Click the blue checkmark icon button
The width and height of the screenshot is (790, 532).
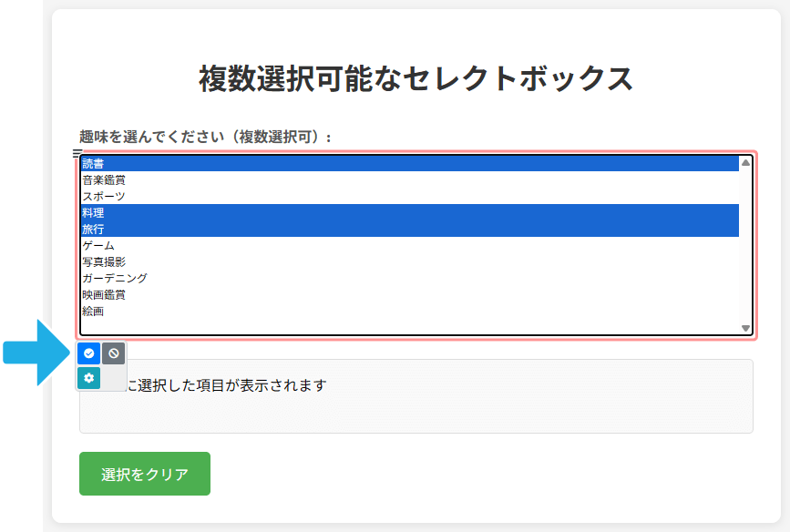89,353
